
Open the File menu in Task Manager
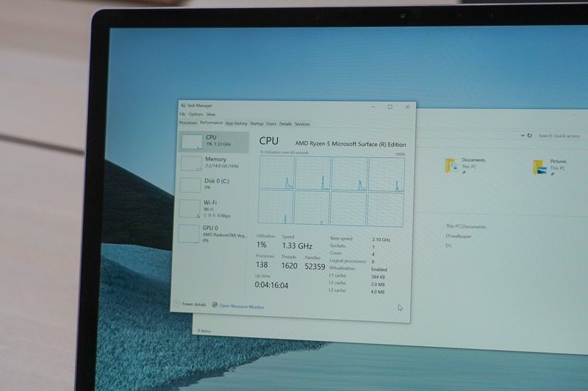(182, 114)
